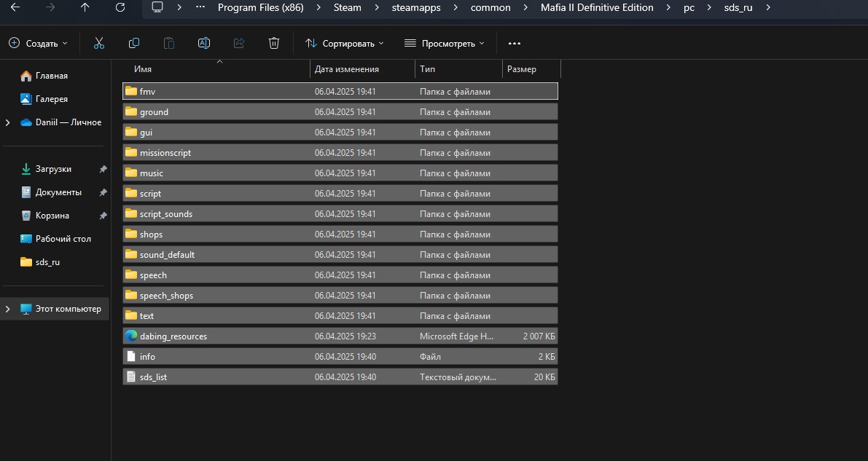Screen dimensions: 868x461
Task: Expand chevron after common in breadcrumb
Action: pyautogui.click(x=526, y=7)
